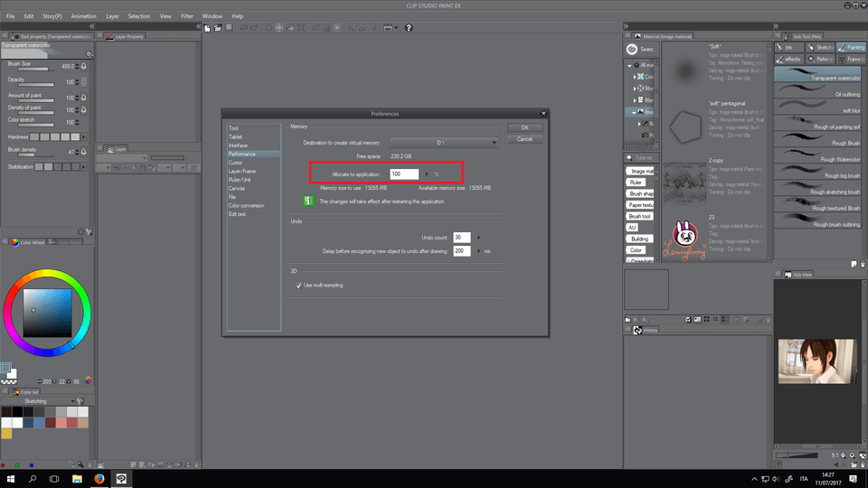Click the Firefox icon in the taskbar

point(99,477)
